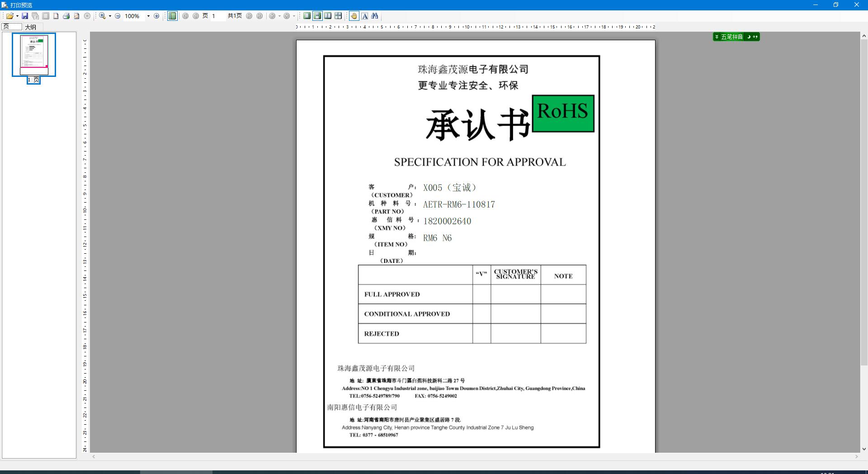The width and height of the screenshot is (868, 474).
Task: Select the page 1 thumbnail
Action: click(34, 55)
